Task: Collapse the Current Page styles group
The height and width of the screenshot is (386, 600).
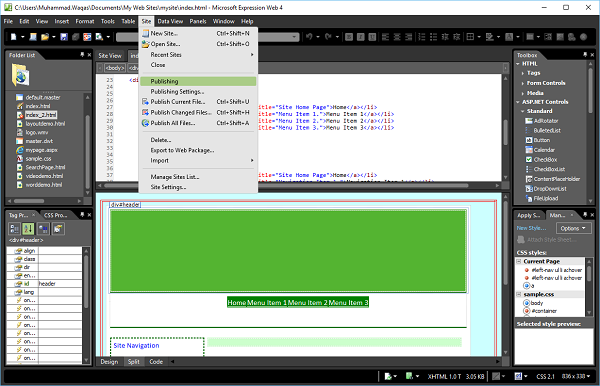Action: pos(519,261)
